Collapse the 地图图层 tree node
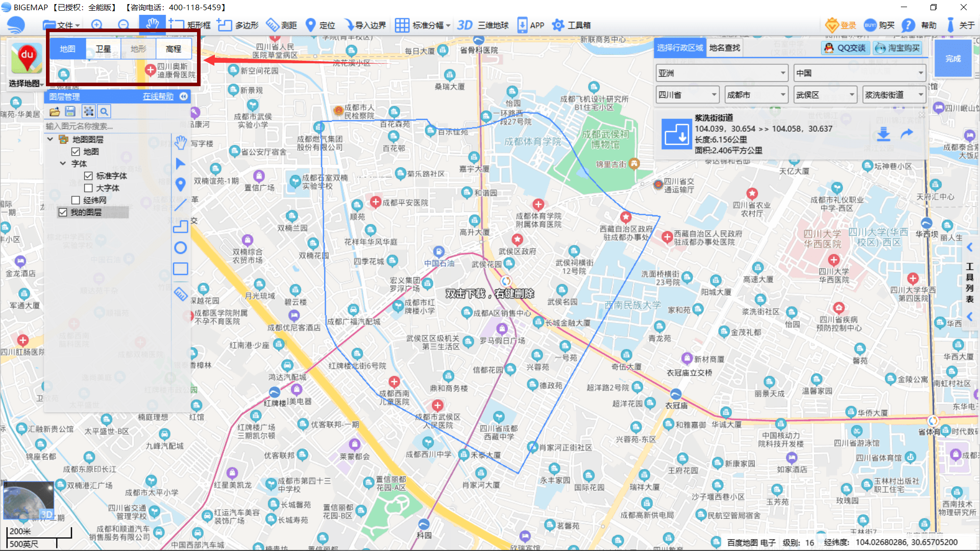The height and width of the screenshot is (551, 980). click(x=50, y=139)
